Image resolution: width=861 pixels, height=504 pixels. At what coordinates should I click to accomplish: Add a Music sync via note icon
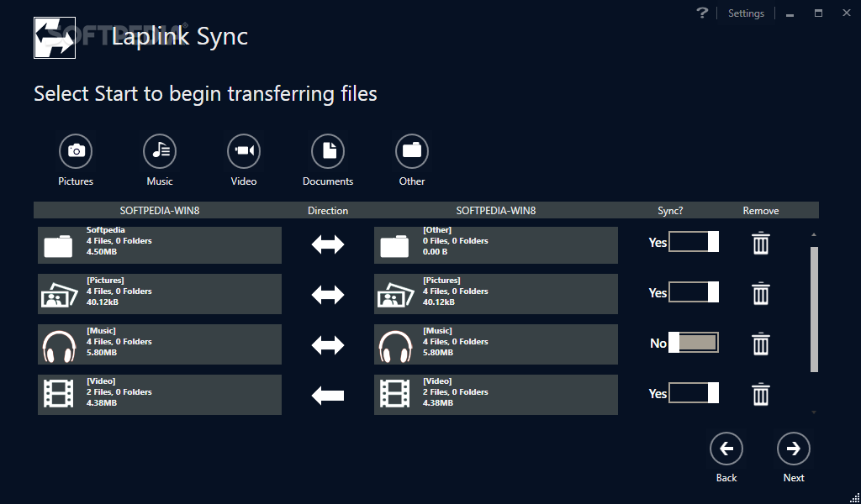coord(160,151)
